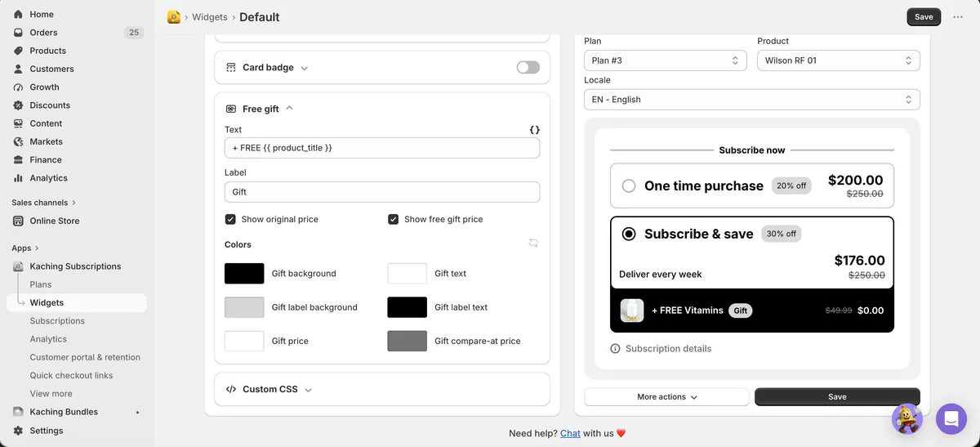Expand the Apps section

(25, 248)
